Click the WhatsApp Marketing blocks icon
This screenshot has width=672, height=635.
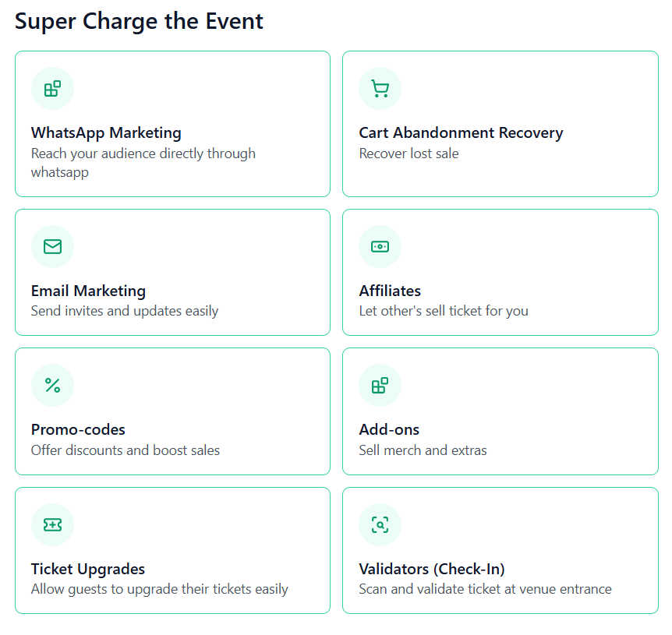pos(53,89)
